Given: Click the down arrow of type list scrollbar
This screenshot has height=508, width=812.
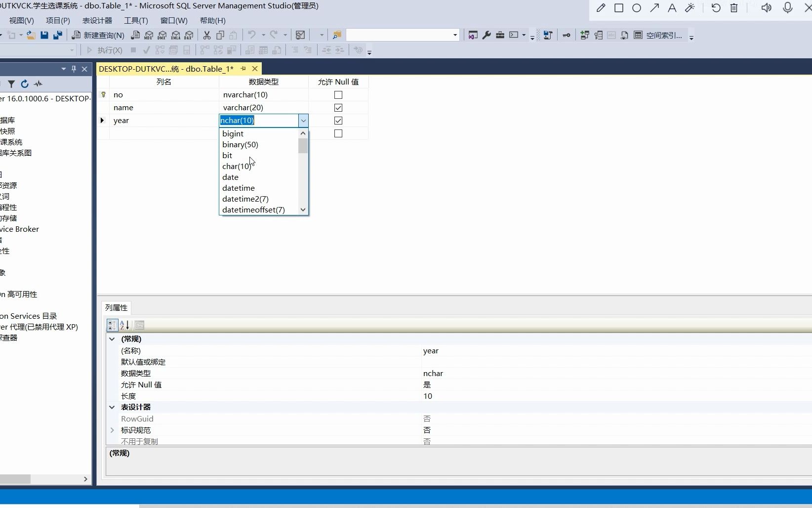Looking at the screenshot, I should [x=303, y=210].
